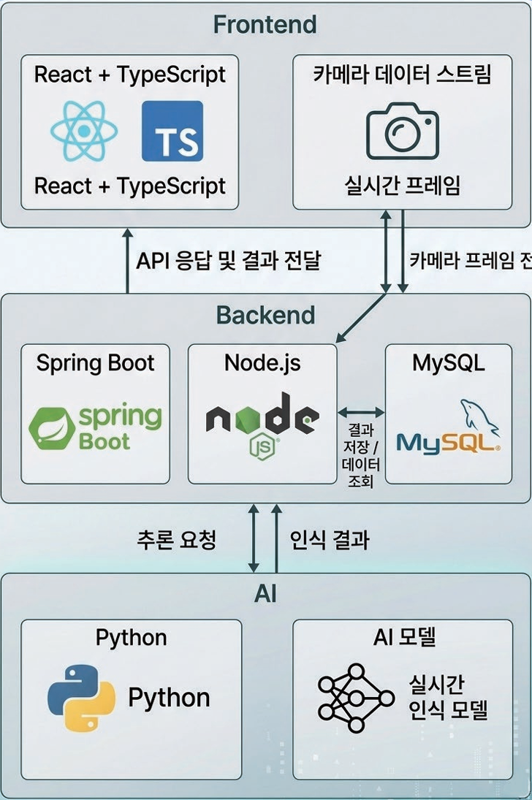Click the Node.js logo

tap(262, 426)
